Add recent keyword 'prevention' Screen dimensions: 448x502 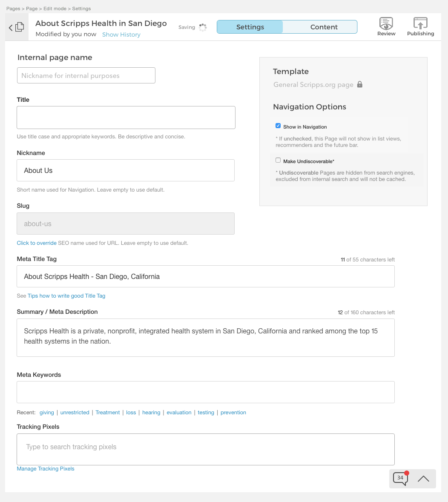(x=233, y=412)
